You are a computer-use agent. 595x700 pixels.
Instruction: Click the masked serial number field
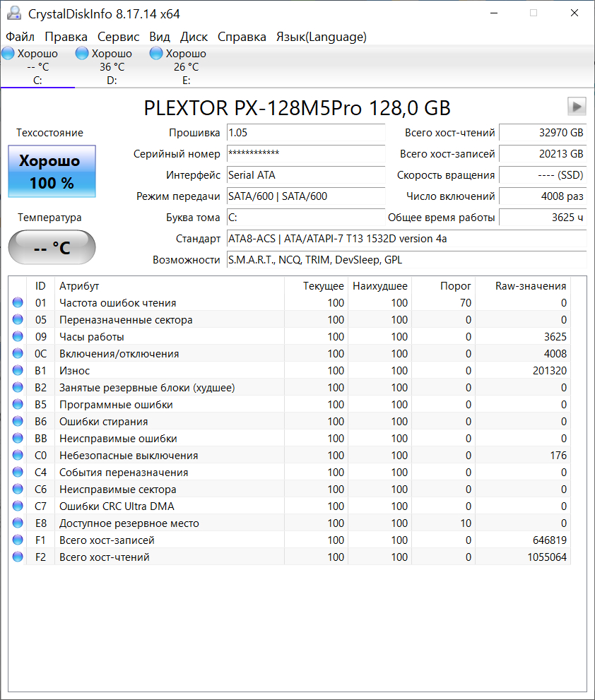306,153
